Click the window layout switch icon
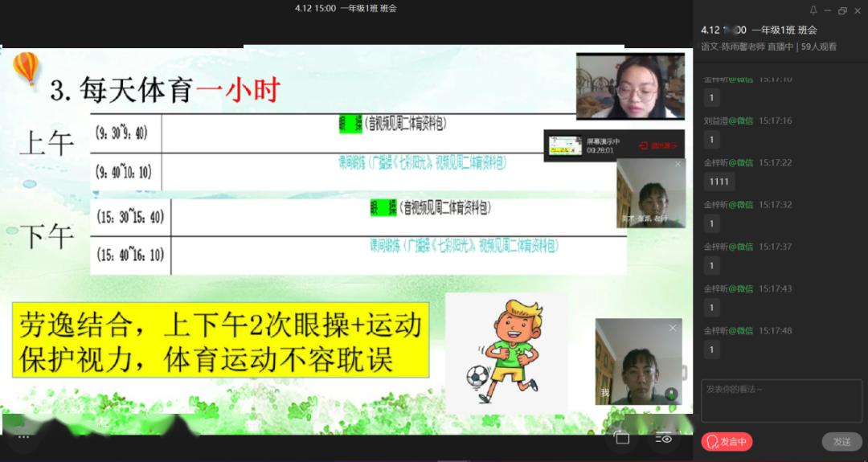 click(x=622, y=438)
